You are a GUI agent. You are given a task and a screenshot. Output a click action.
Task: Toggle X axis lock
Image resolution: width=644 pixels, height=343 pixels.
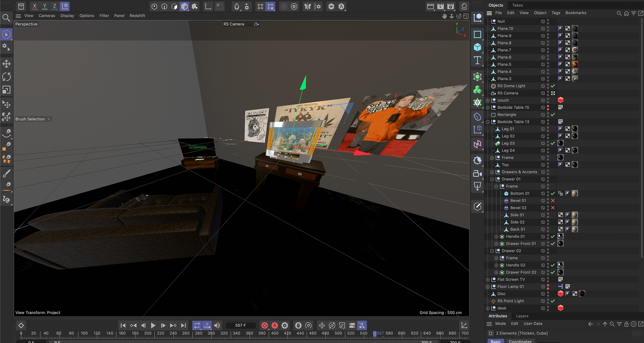(x=35, y=6)
